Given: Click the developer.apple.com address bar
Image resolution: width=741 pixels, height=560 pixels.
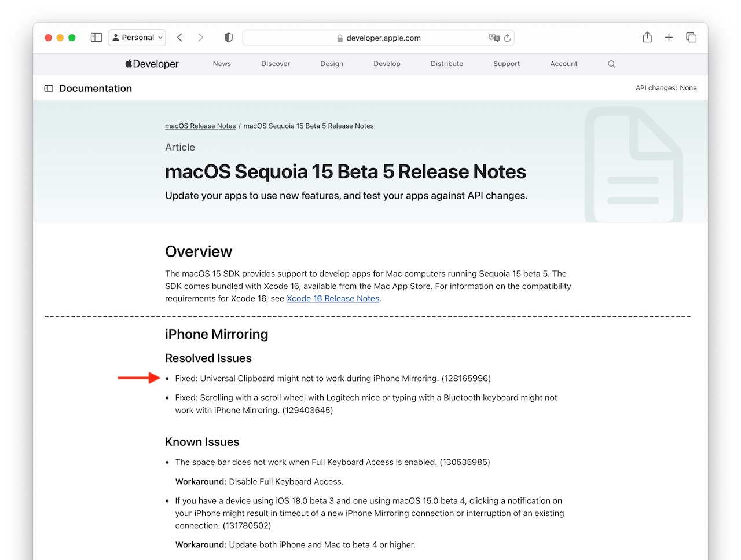Looking at the screenshot, I should coord(379,38).
